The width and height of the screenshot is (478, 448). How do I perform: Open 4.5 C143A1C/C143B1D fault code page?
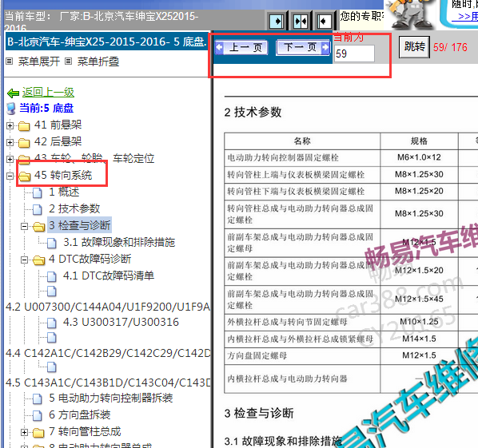tap(108, 383)
